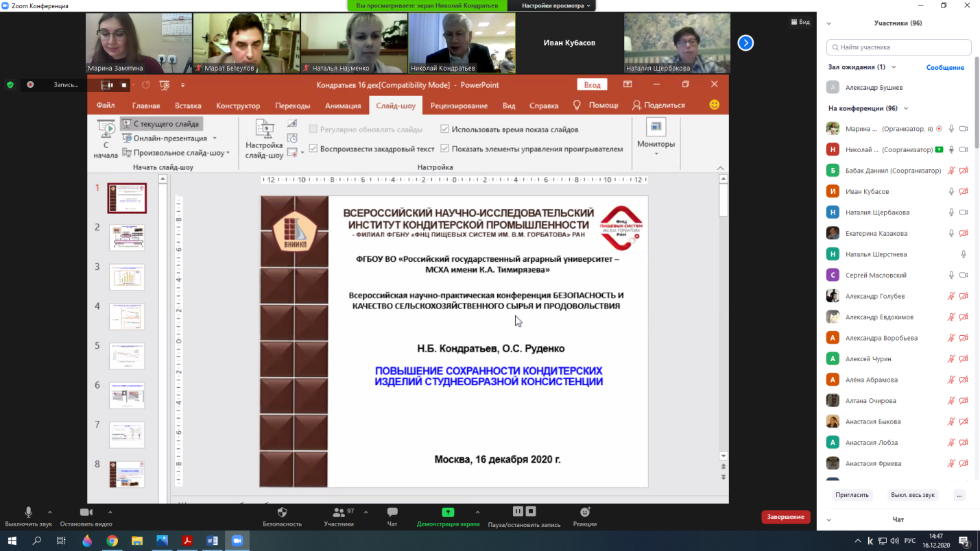Image resolution: width=980 pixels, height=551 pixels.
Task: Open Google Chrome from the taskbar
Action: pos(112,541)
